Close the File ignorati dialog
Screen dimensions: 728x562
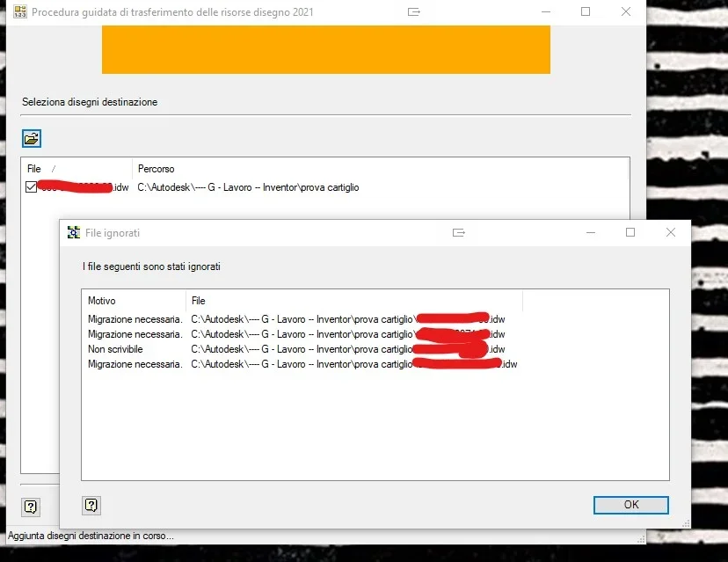pos(671,232)
